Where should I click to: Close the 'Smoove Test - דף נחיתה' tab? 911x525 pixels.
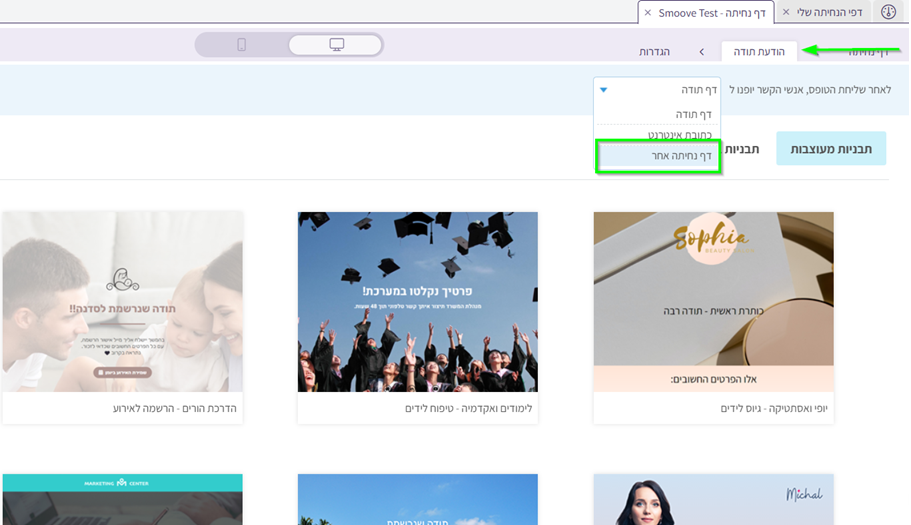point(648,12)
